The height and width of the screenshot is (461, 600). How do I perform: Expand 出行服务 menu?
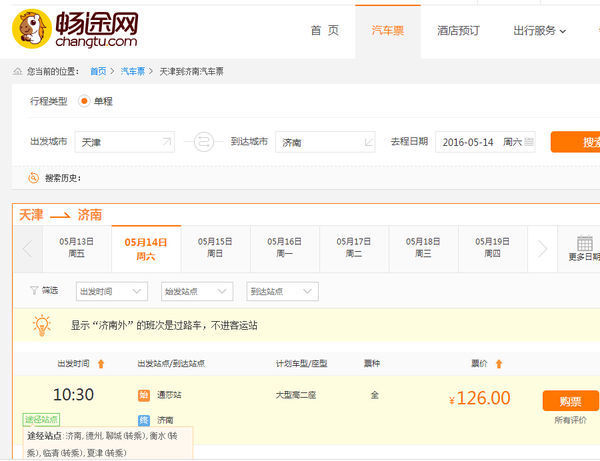click(540, 31)
